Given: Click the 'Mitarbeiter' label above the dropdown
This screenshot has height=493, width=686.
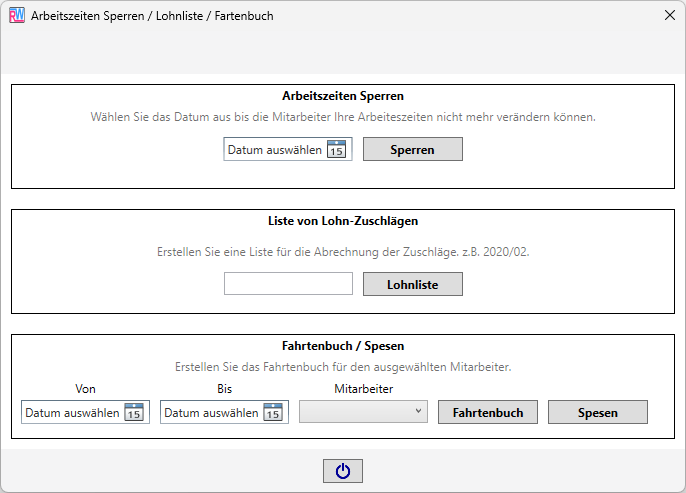Looking at the screenshot, I should pos(361,389).
